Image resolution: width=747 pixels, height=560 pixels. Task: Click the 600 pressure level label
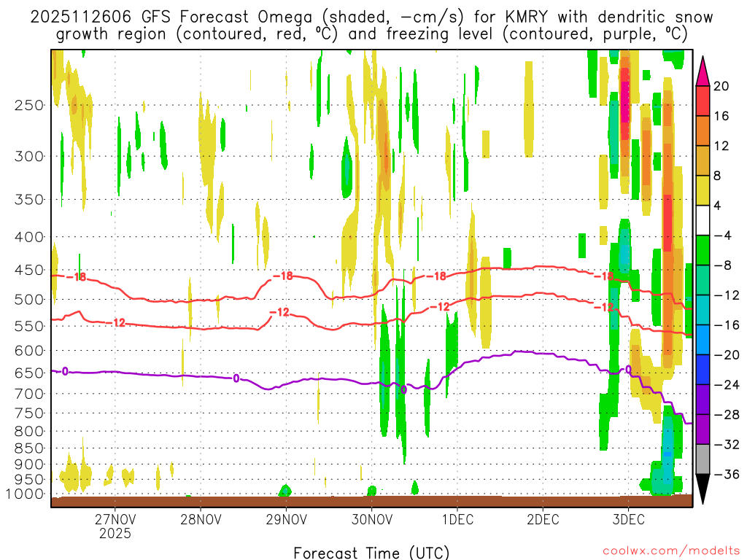tap(29, 351)
